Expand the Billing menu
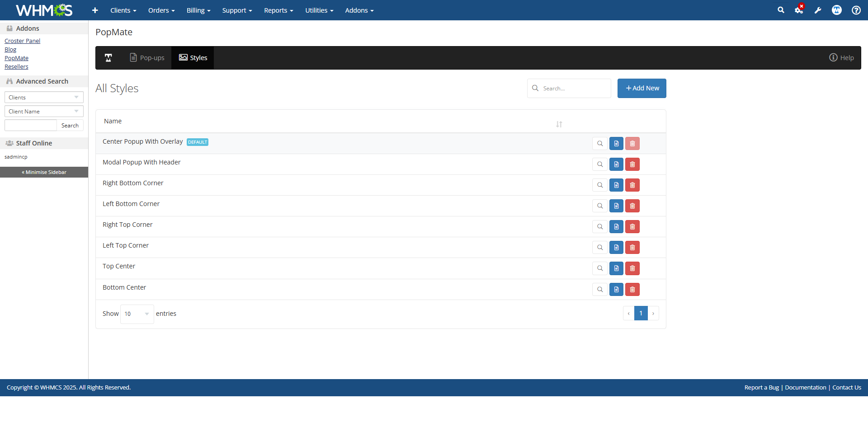 click(198, 10)
